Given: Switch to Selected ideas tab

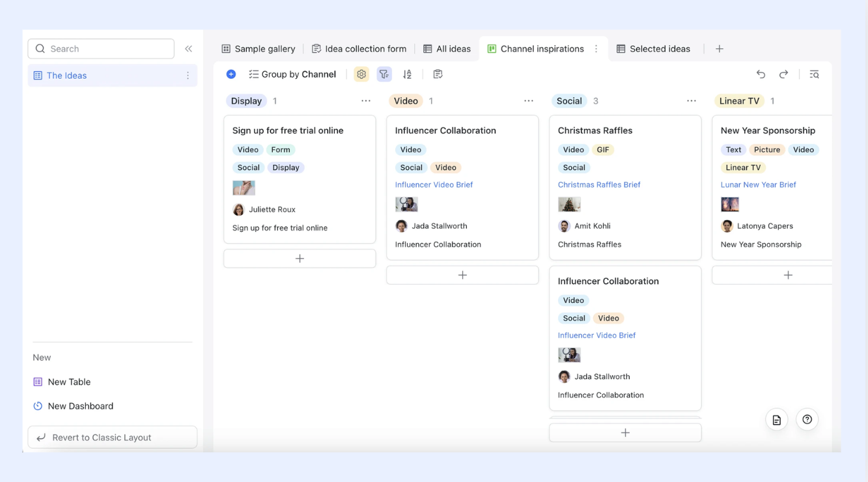Looking at the screenshot, I should coord(653,49).
